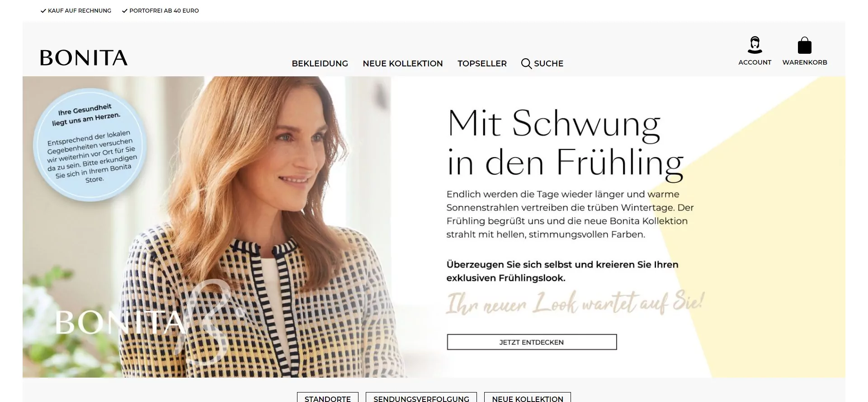Click the checkmark beside Portofrei ab 40 Euro
Screen dimensions: 868x402
pos(125,11)
